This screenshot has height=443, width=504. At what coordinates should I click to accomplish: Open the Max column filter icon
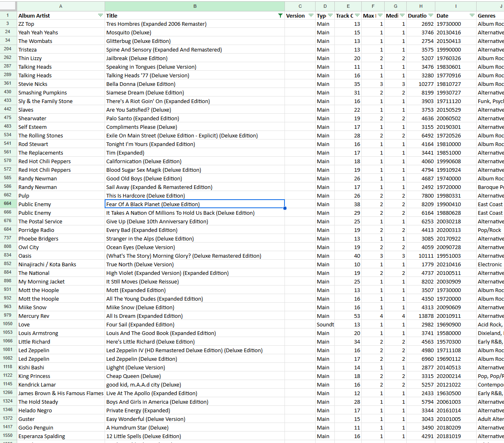pyautogui.click(x=380, y=16)
